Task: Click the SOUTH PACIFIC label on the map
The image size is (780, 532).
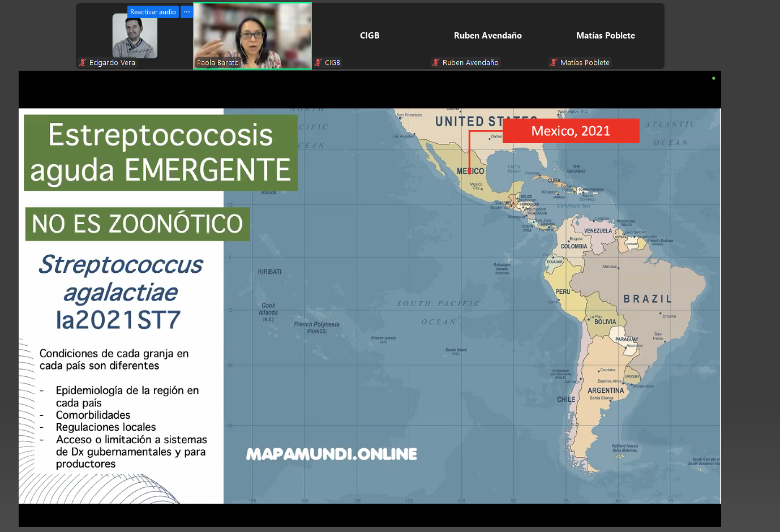Action: (x=438, y=304)
